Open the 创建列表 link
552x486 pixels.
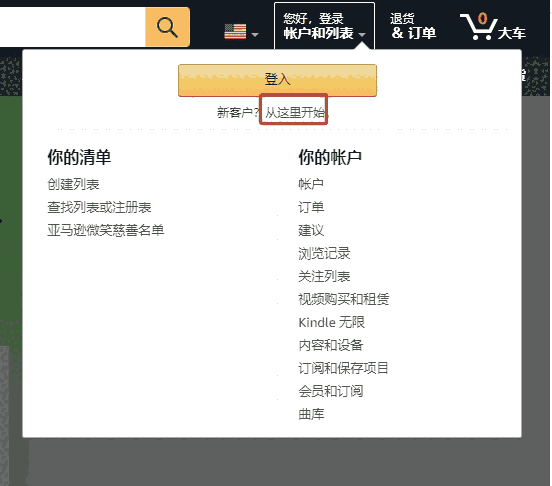73,184
